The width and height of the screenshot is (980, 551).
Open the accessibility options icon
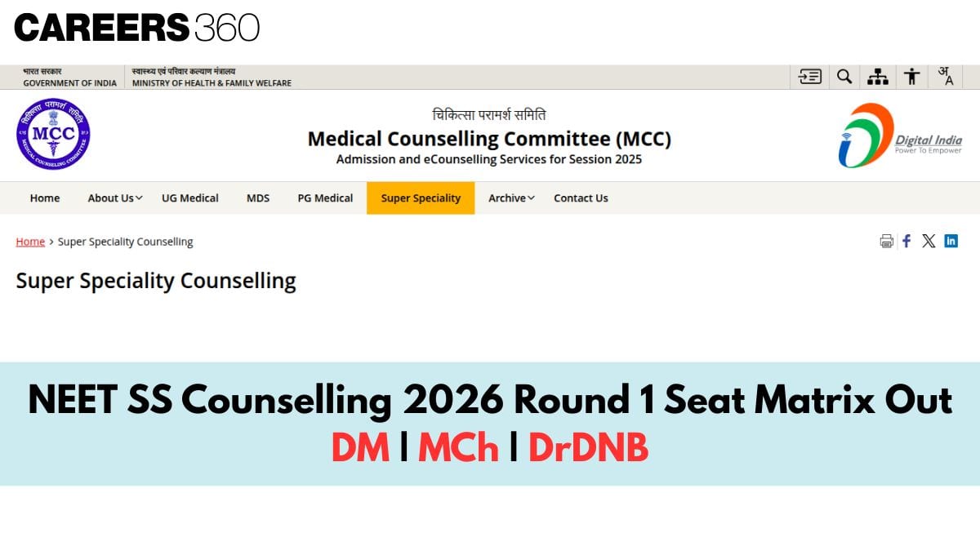pyautogui.click(x=912, y=77)
